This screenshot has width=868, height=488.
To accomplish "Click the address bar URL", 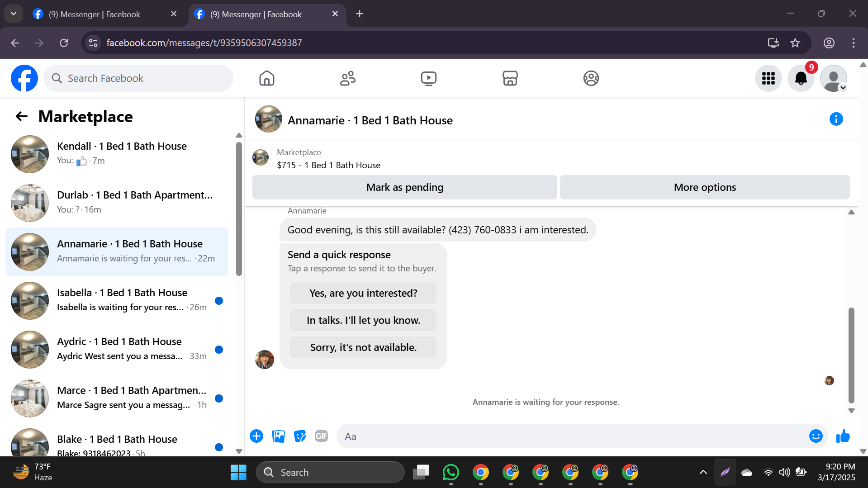I will pyautogui.click(x=204, y=43).
